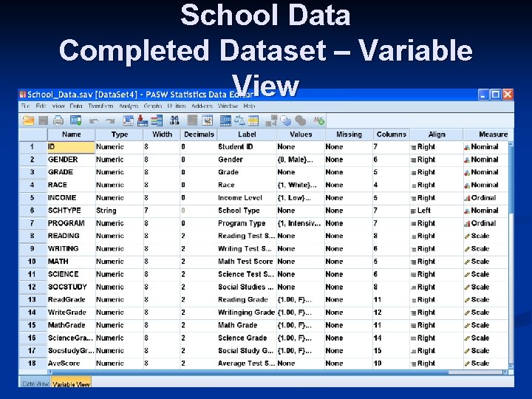This screenshot has width=532, height=399.
Task: Open the File menu
Action: click(25, 106)
